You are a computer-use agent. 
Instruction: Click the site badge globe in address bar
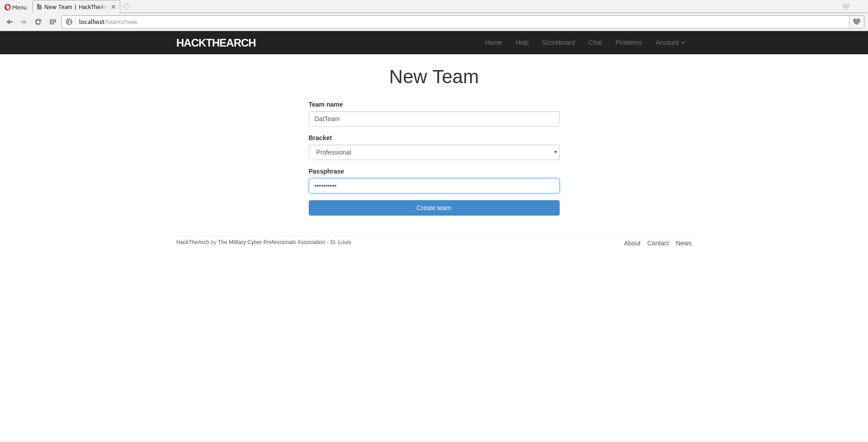point(69,21)
